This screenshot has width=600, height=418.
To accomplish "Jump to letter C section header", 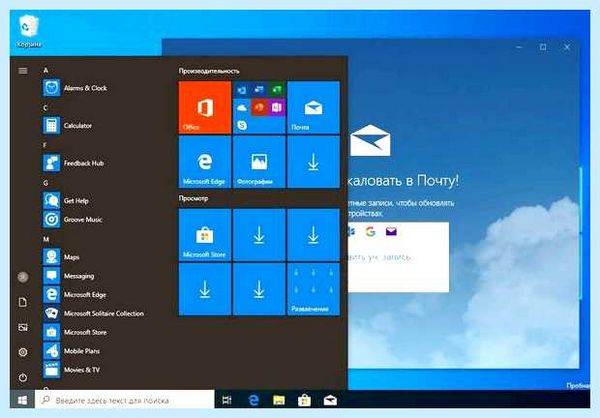I will pos(45,108).
